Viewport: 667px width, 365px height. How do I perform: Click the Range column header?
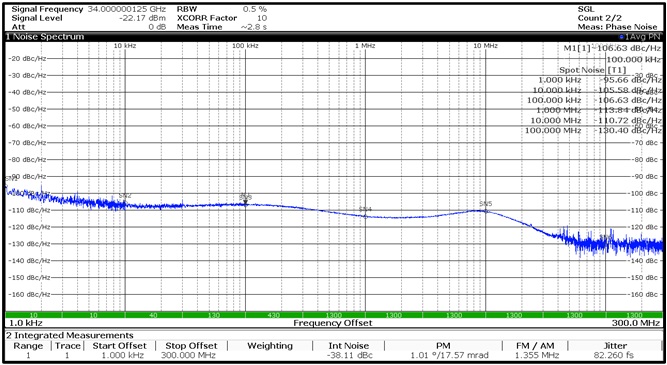pos(28,346)
